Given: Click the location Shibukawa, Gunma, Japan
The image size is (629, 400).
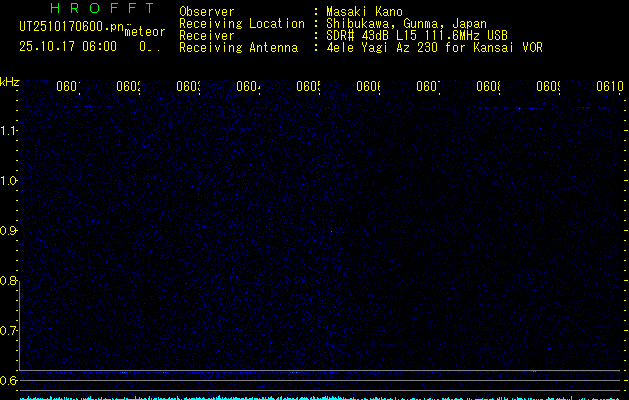Looking at the screenshot, I should click(406, 24).
